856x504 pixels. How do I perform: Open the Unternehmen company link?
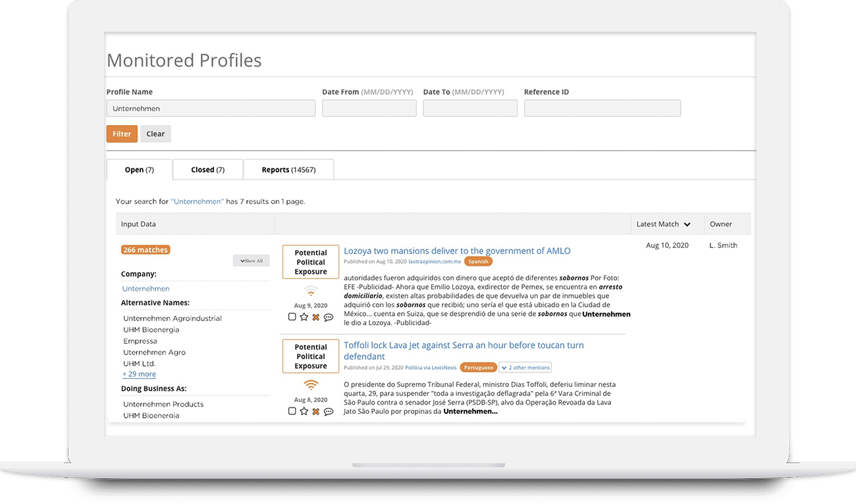click(146, 289)
